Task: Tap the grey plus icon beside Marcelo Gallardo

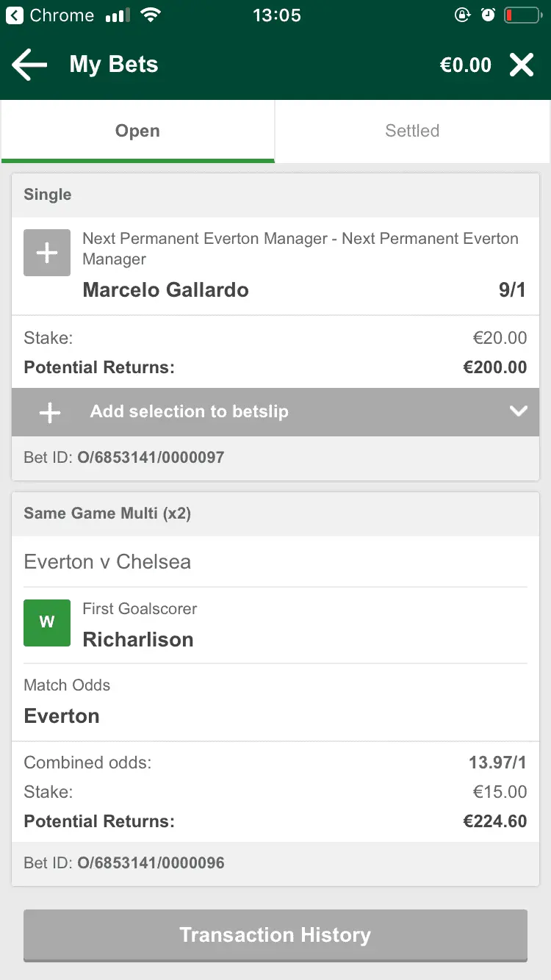Action: 47,253
